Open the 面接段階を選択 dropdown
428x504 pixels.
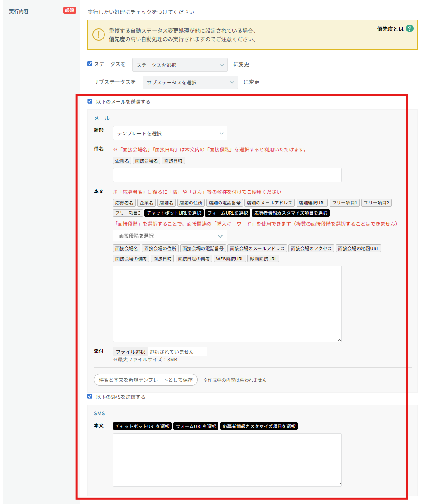[x=170, y=235]
